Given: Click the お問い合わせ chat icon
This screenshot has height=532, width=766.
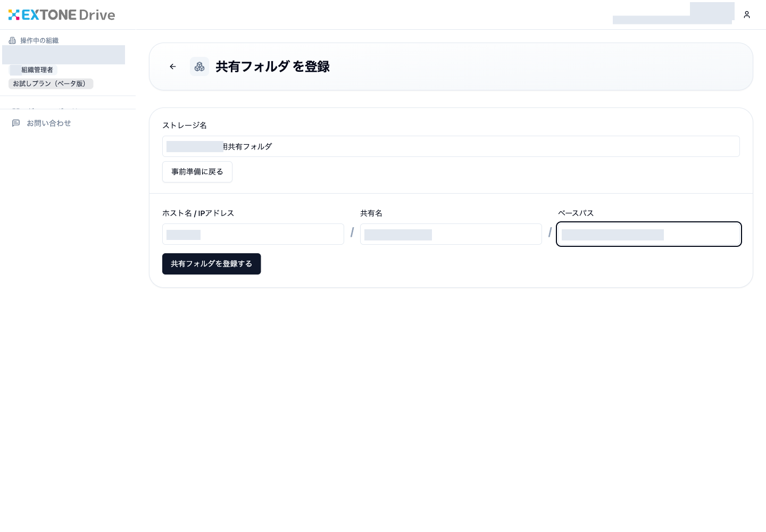Looking at the screenshot, I should (16, 123).
